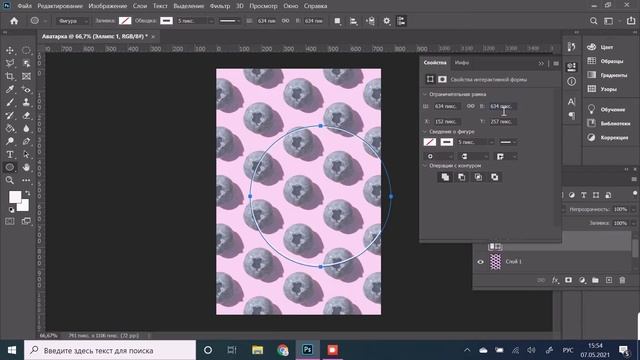Select the Brush tool

pyautogui.click(x=10, y=102)
